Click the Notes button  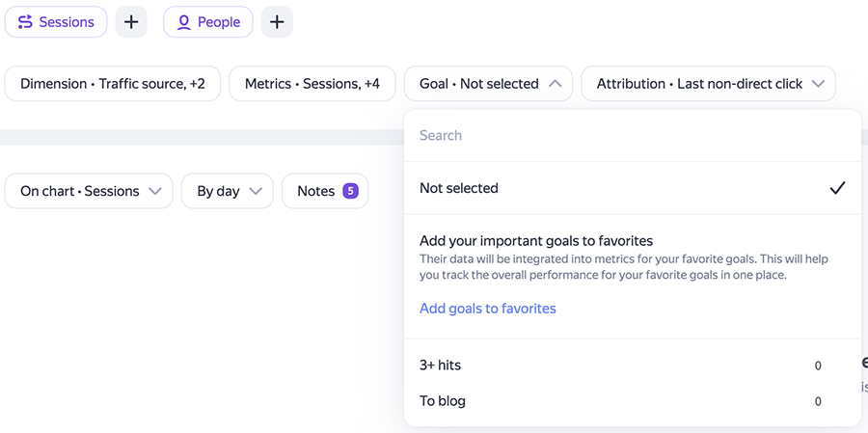[x=325, y=191]
